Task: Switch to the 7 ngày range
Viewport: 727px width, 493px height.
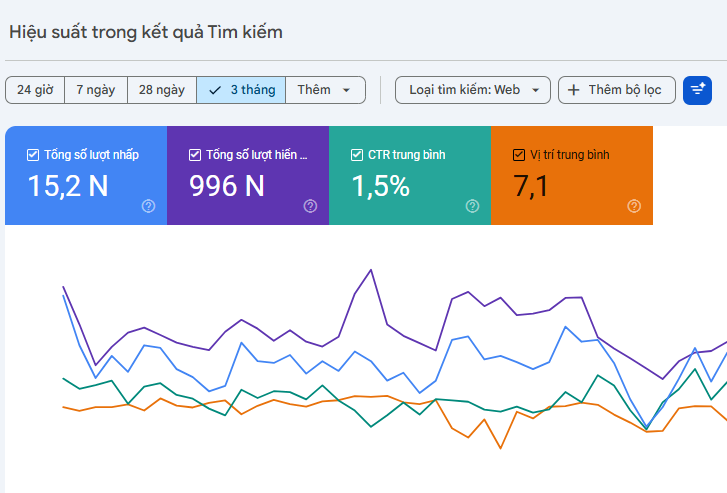Action: point(96,90)
